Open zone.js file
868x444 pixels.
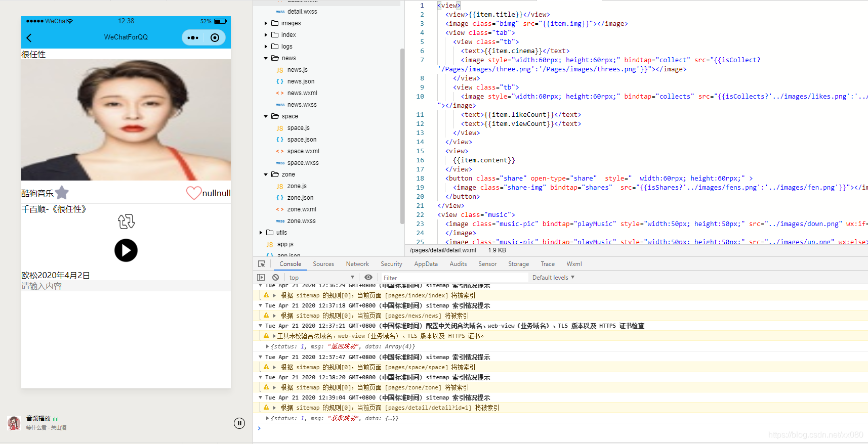[x=297, y=186]
